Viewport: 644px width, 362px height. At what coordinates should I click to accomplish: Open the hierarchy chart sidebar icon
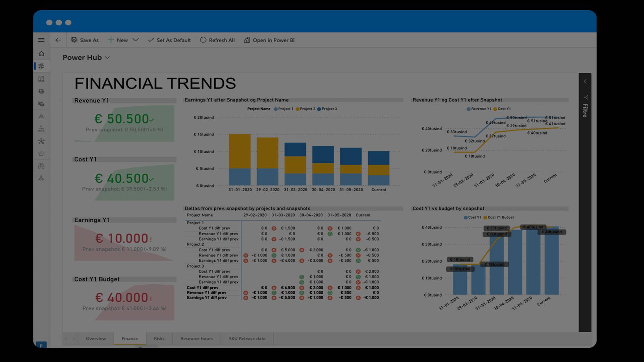pyautogui.click(x=41, y=129)
